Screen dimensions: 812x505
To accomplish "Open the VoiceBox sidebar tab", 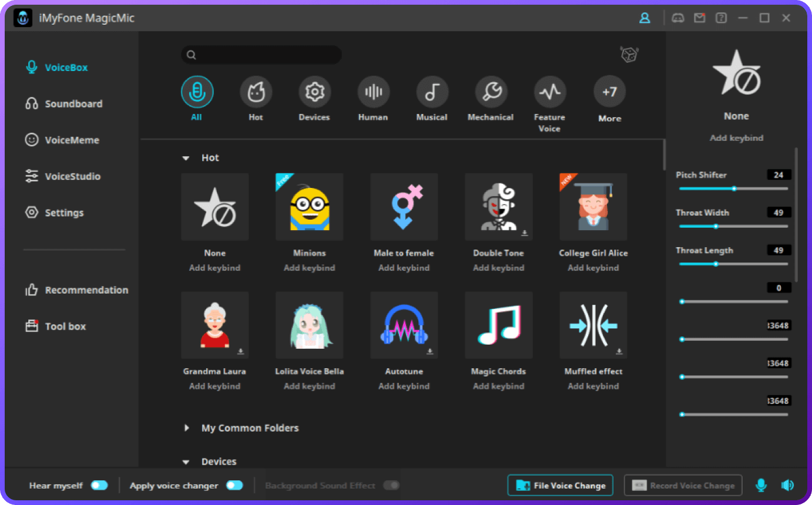I will [x=57, y=68].
